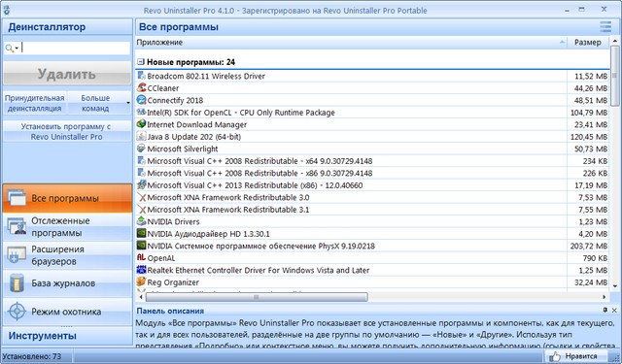Click the Realtek Ethernet Controller Driver icon
Screen dimensions: 622x364
point(141,270)
